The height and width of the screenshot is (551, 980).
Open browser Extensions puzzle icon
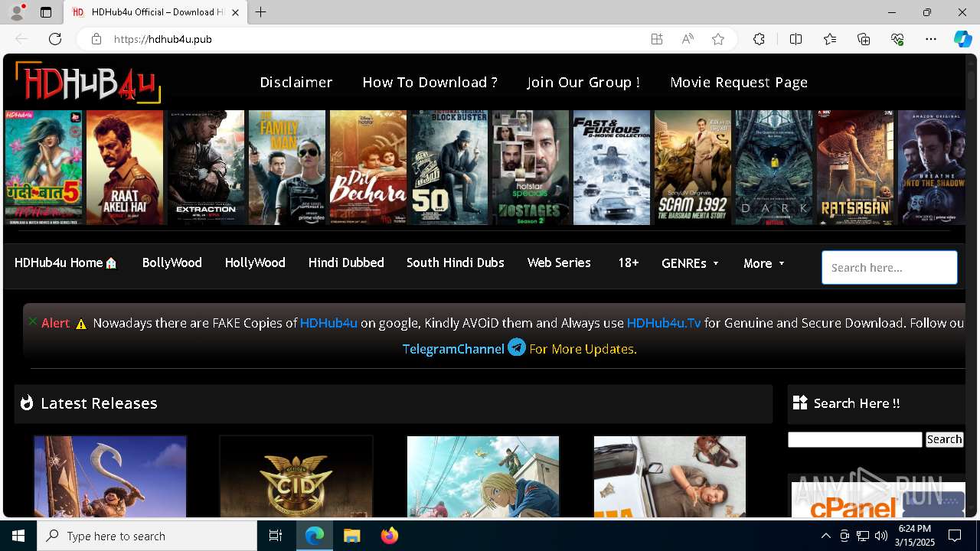click(x=759, y=39)
